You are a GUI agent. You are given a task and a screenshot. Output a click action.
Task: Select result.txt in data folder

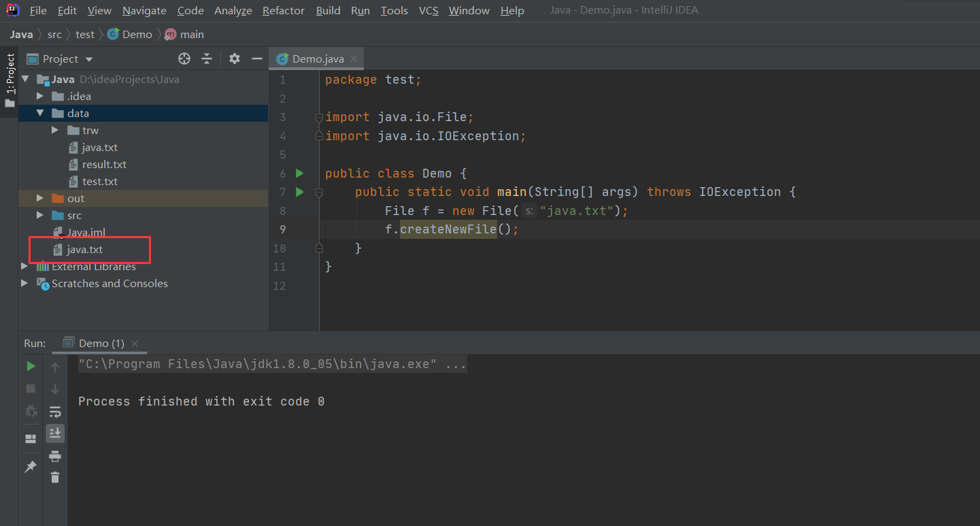[x=104, y=164]
